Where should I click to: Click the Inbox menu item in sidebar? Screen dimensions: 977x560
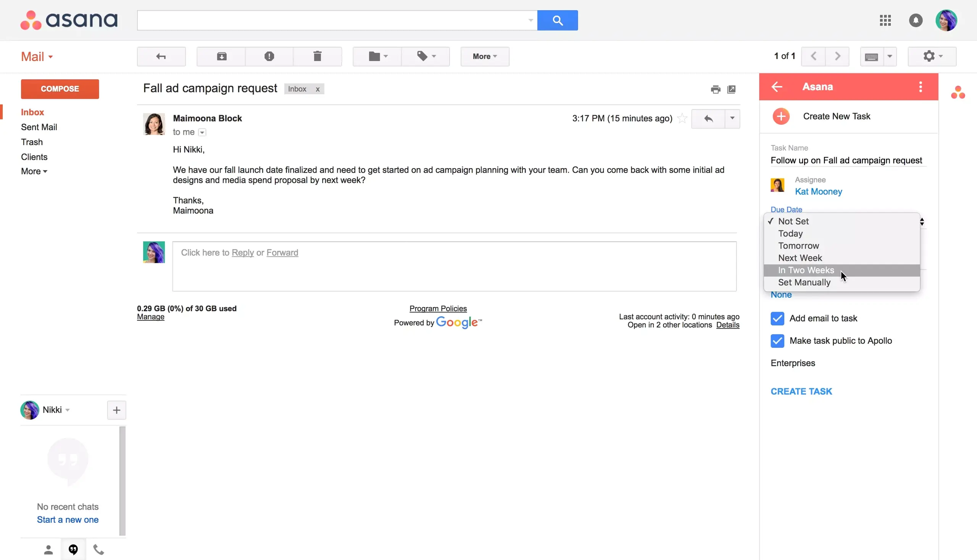point(32,112)
